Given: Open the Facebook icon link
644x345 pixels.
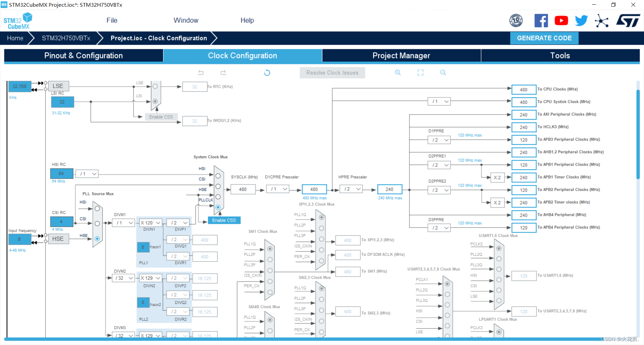Looking at the screenshot, I should coord(541,21).
